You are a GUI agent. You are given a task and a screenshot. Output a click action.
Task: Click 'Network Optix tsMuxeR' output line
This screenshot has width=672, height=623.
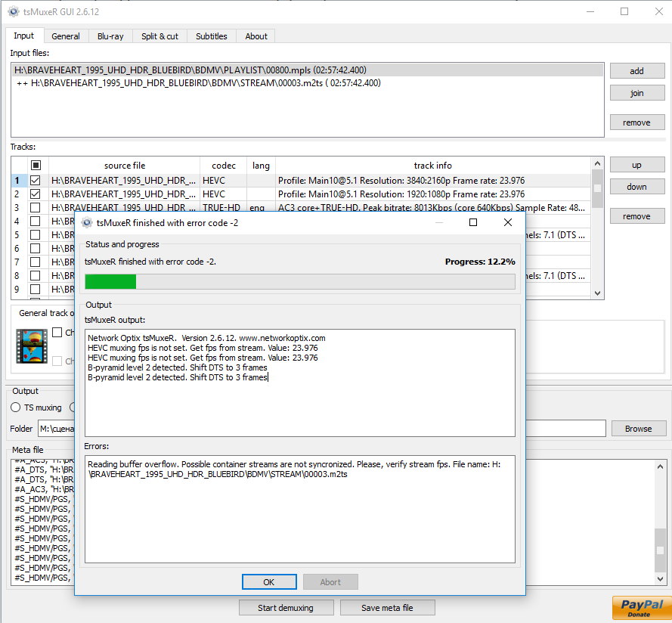(206, 338)
